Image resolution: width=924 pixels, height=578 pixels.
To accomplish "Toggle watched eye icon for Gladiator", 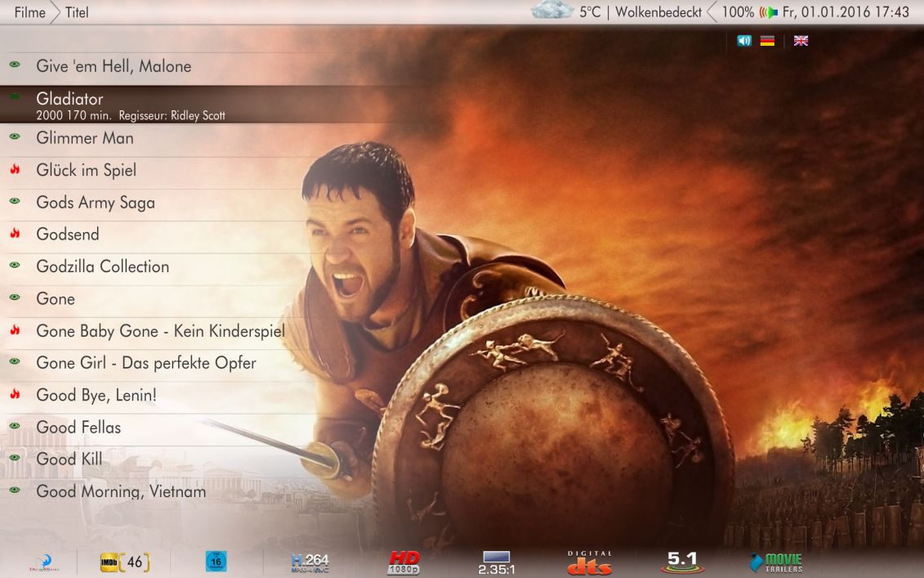I will tap(15, 96).
